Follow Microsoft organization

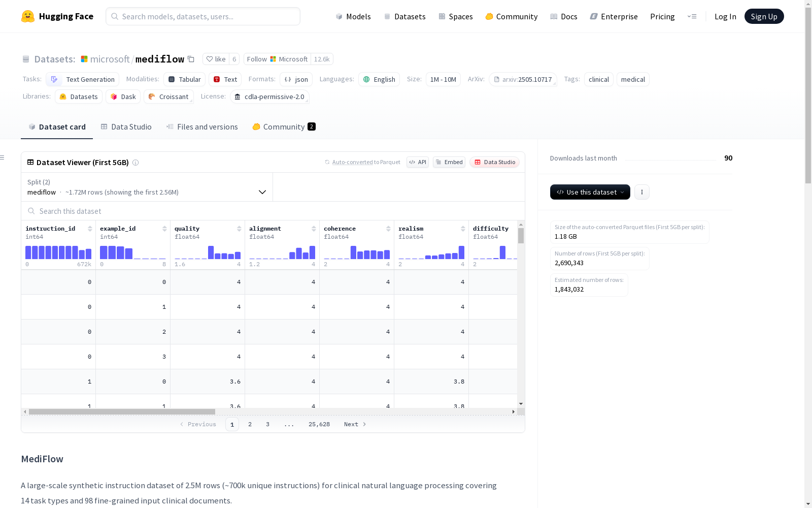click(x=277, y=59)
